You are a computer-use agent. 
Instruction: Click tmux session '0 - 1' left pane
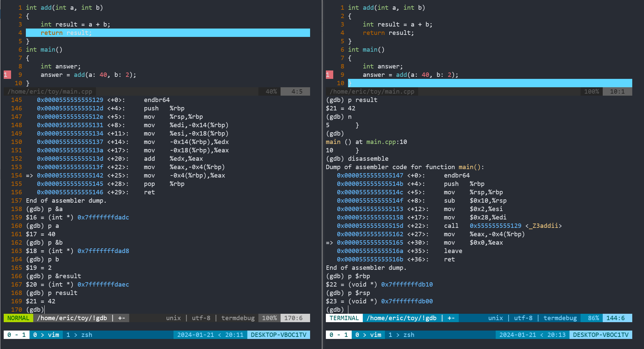pos(16,335)
